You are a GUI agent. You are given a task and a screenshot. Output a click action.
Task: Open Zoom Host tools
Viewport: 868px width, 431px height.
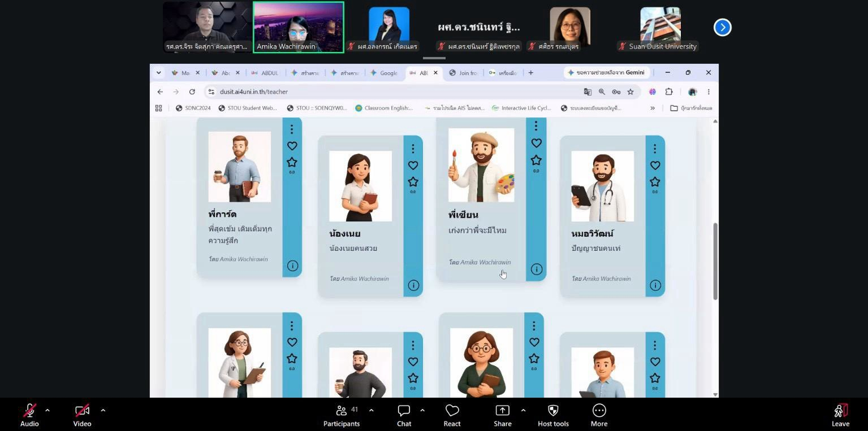coord(553,415)
